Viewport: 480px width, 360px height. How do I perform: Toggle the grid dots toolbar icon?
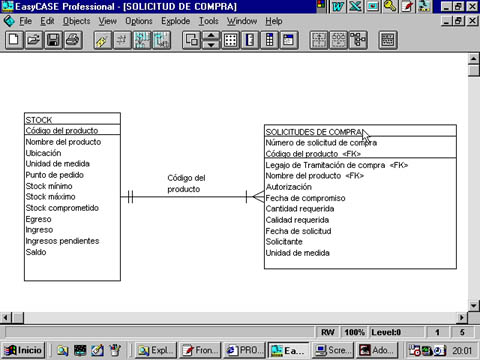pyautogui.click(x=231, y=40)
